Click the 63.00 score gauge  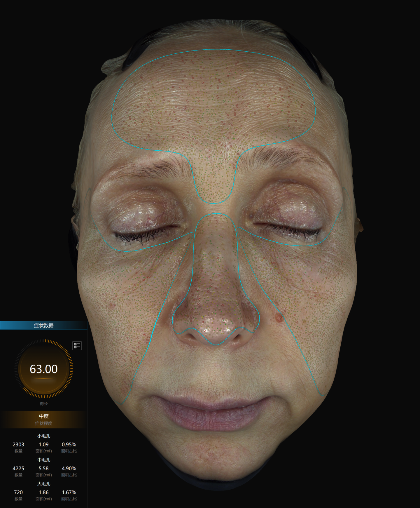[x=44, y=369]
